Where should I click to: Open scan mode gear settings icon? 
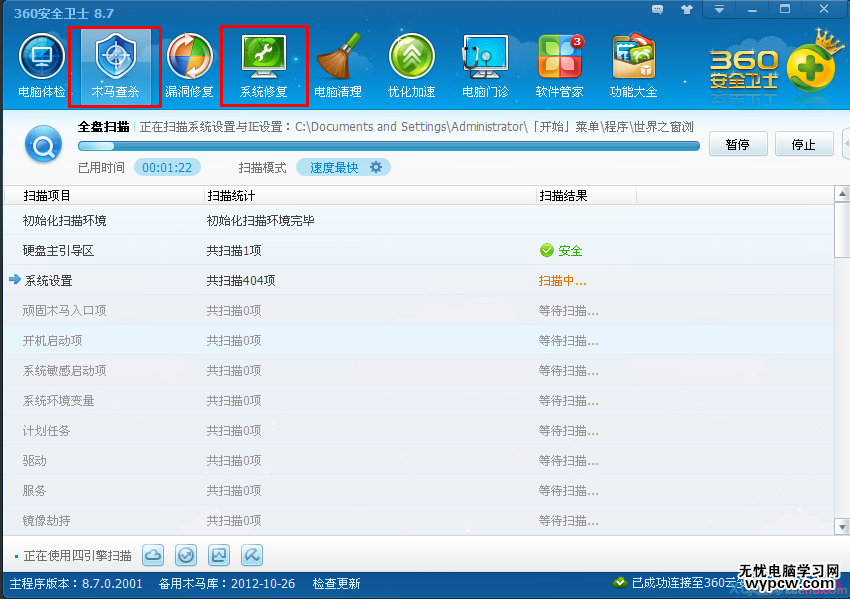pyautogui.click(x=376, y=167)
